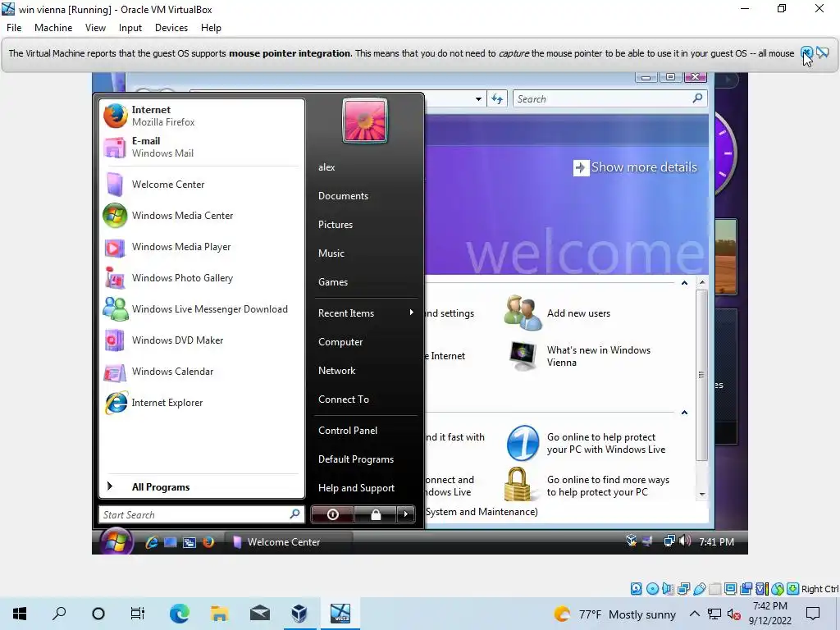
Task: Click VirtualBox display status icon
Action: tap(730, 589)
